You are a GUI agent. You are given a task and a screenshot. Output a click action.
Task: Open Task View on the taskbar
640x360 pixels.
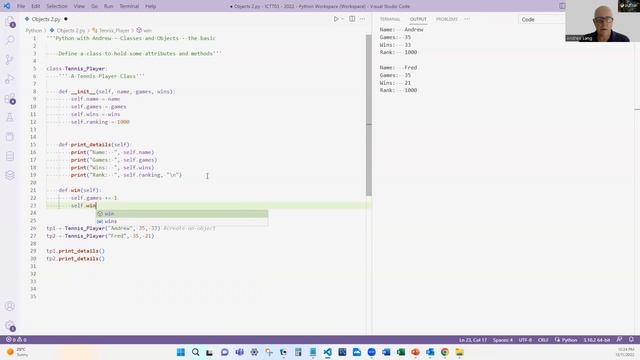pos(210,352)
